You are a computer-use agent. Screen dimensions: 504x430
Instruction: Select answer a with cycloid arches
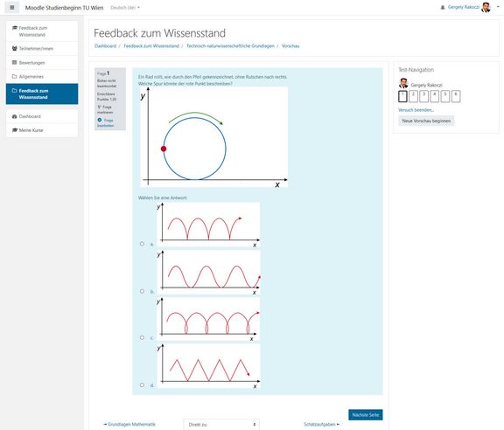click(x=142, y=244)
